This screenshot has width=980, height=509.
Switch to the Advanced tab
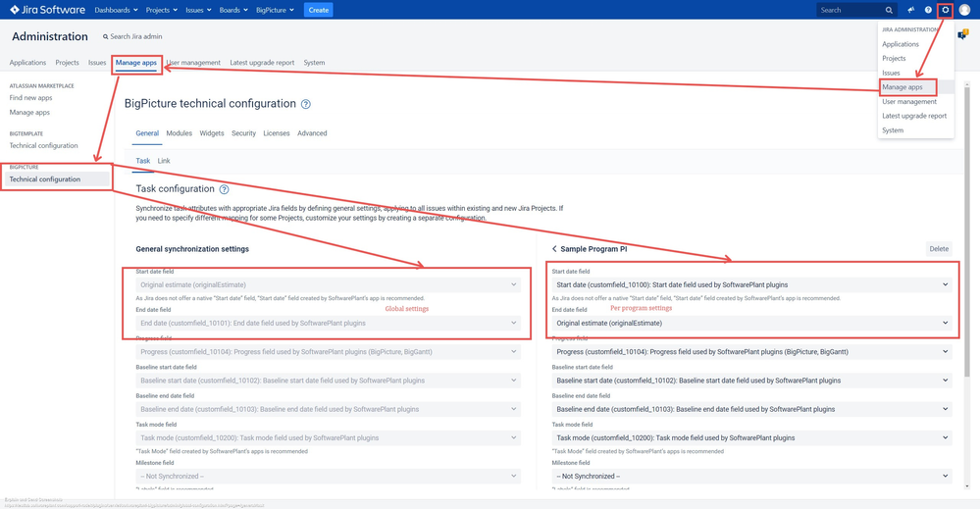click(x=312, y=133)
